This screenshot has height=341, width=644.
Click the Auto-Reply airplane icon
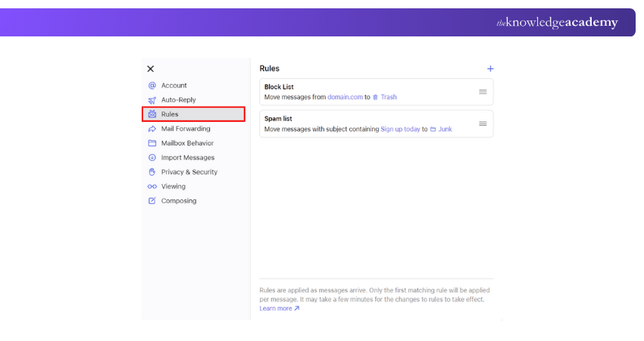152,100
